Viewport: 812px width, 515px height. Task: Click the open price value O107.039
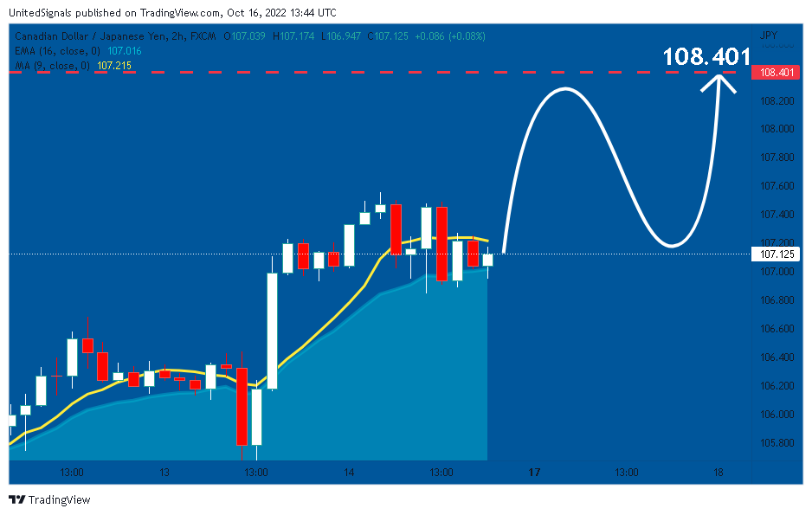[x=244, y=36]
